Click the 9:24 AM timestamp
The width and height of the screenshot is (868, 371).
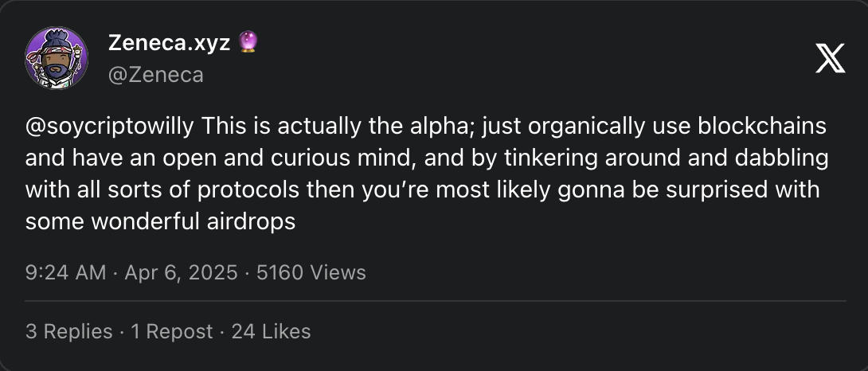[65, 272]
